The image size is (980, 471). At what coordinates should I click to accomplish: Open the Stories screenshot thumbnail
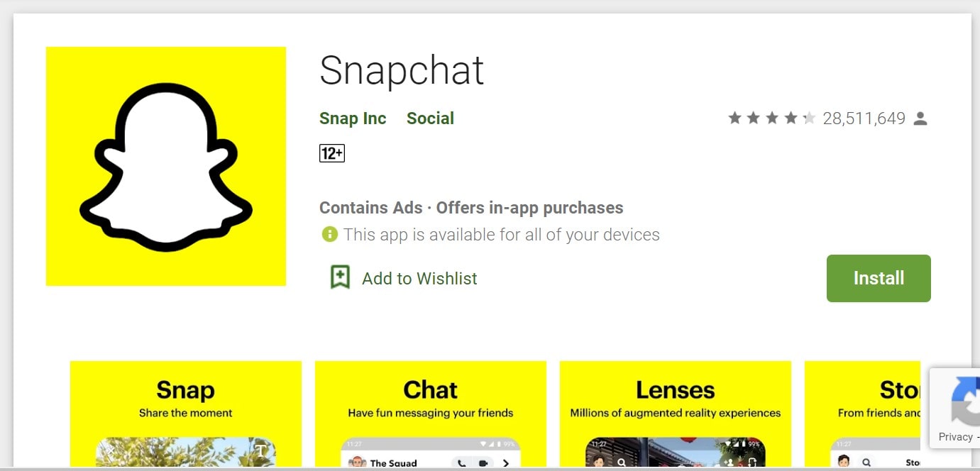pos(862,415)
